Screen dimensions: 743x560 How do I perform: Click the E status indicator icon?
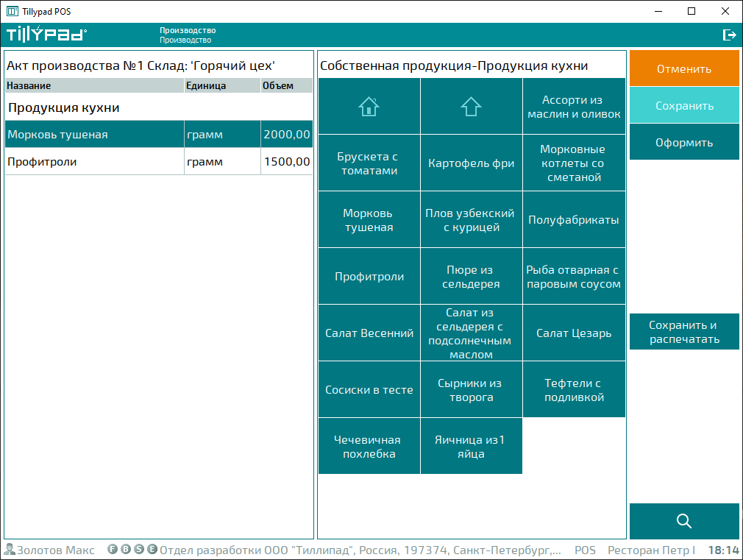pos(152,549)
